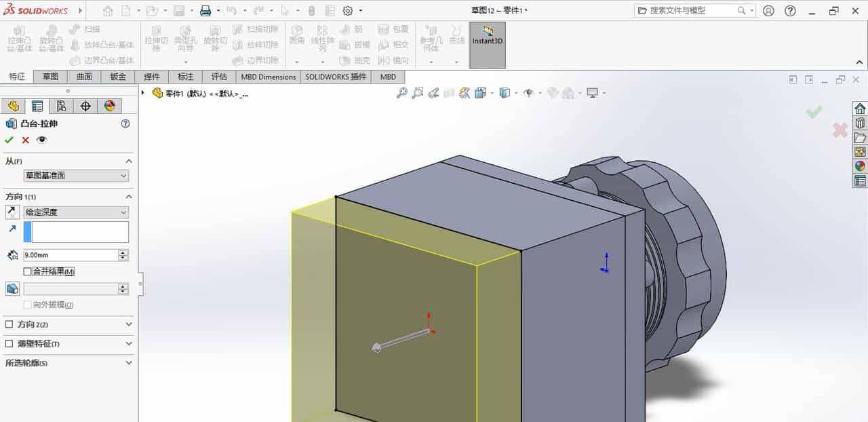Open the 给定深度 end-condition dropdown
The height and width of the screenshot is (422, 868).
[75, 212]
